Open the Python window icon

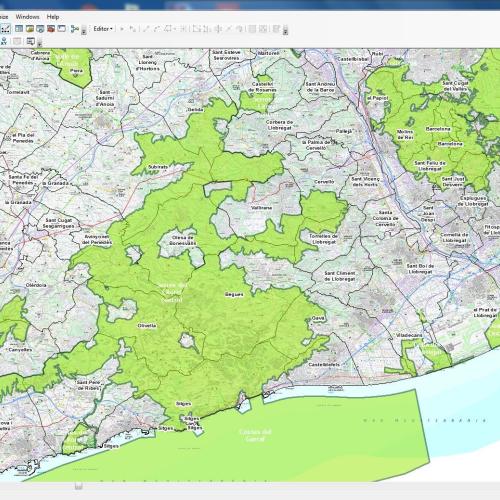pyautogui.click(x=61, y=29)
